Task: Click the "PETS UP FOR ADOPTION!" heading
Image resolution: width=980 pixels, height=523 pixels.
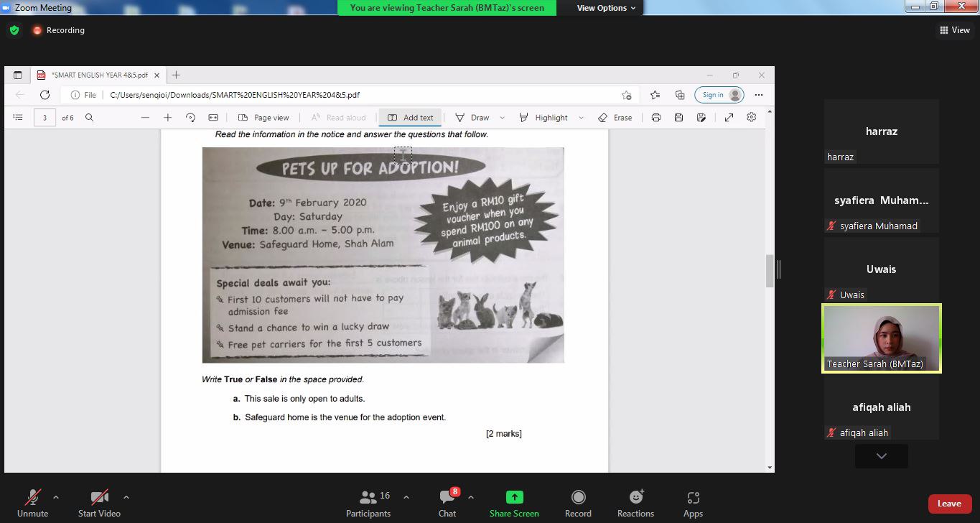Action: 371,169
